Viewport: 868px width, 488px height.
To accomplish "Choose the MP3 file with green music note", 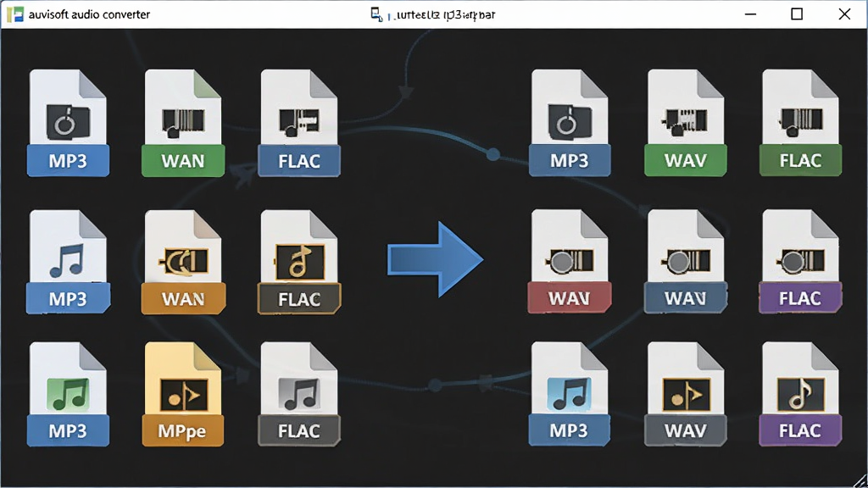I will [68, 394].
